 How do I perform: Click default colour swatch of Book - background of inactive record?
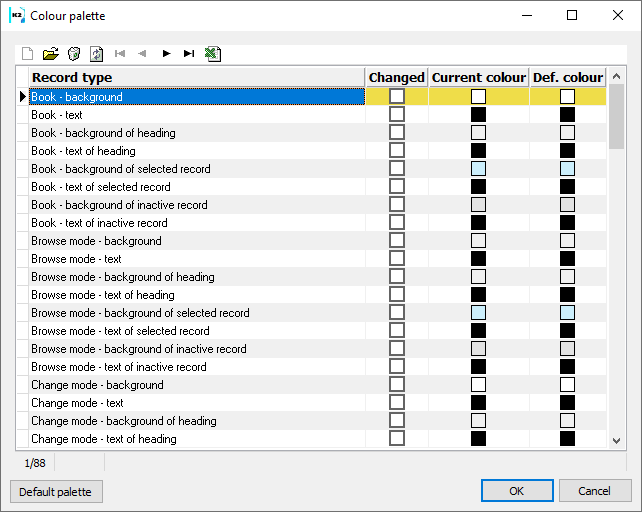[x=567, y=204]
